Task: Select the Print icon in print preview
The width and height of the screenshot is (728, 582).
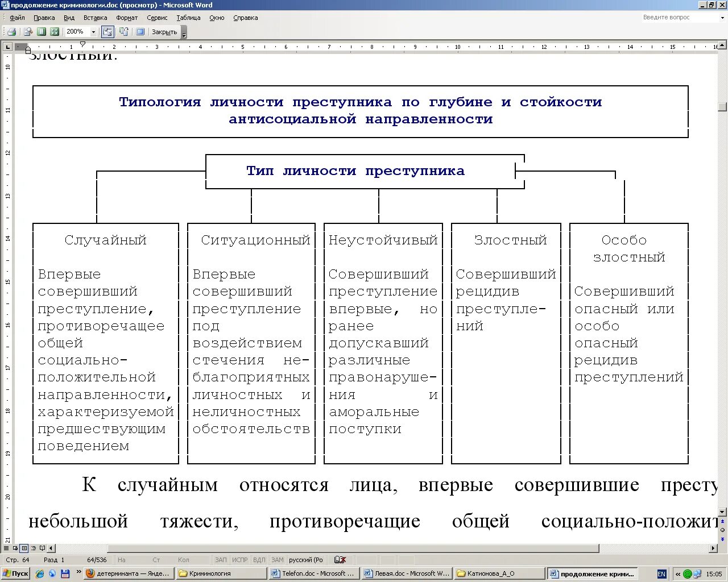Action: tap(11, 31)
